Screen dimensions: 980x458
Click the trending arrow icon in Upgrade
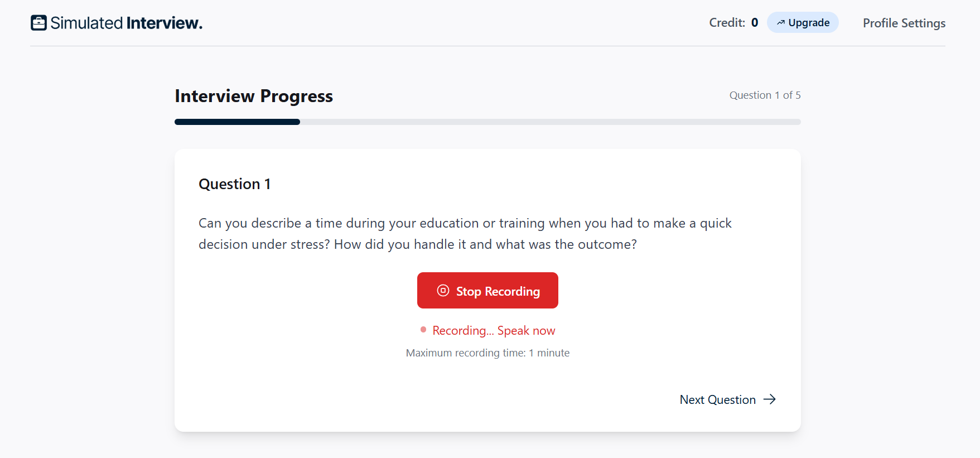pyautogui.click(x=781, y=23)
